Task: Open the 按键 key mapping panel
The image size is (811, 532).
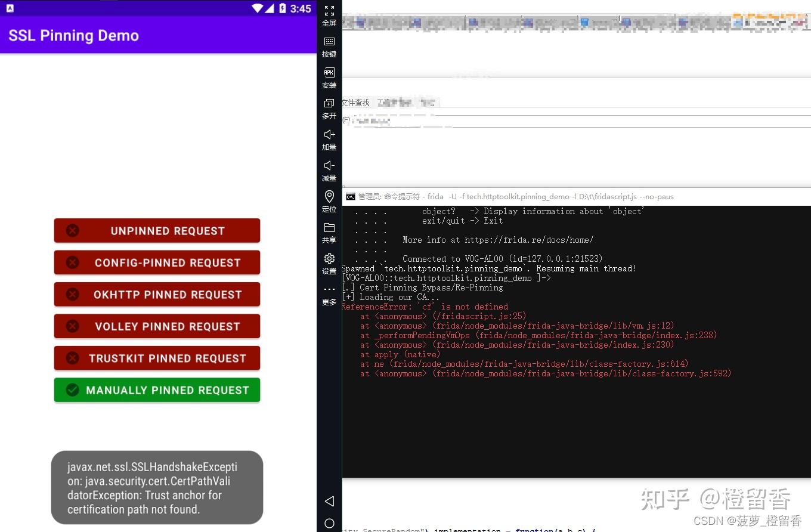Action: 329,46
